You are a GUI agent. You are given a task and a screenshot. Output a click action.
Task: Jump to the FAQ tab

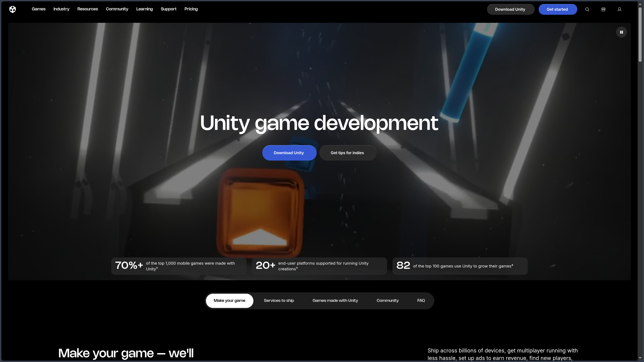(421, 300)
